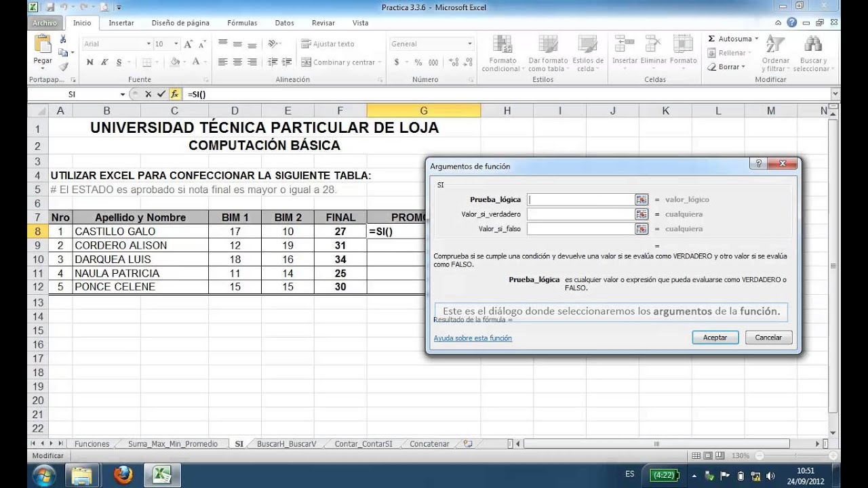
Task: Switch to the BuscarH_BuscarV sheet tab
Action: coord(286,444)
